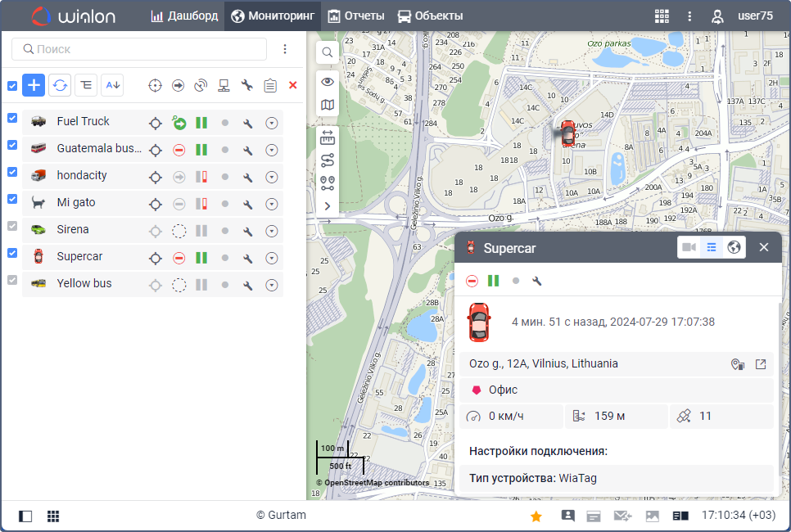Click the map search magnifier icon
The image size is (791, 532).
[x=327, y=52]
